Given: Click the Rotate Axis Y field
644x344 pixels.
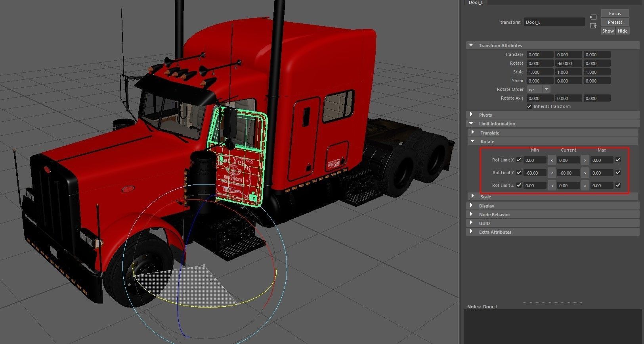Looking at the screenshot, I should (x=569, y=98).
